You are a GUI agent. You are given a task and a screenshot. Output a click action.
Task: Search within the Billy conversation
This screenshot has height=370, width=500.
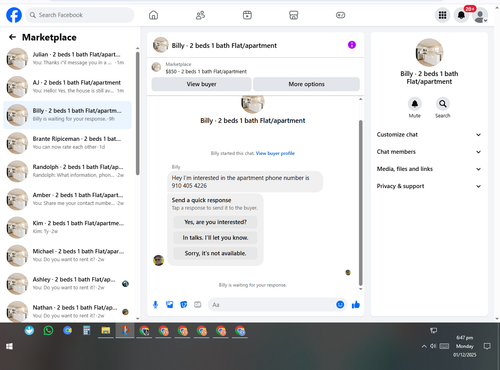tap(443, 104)
